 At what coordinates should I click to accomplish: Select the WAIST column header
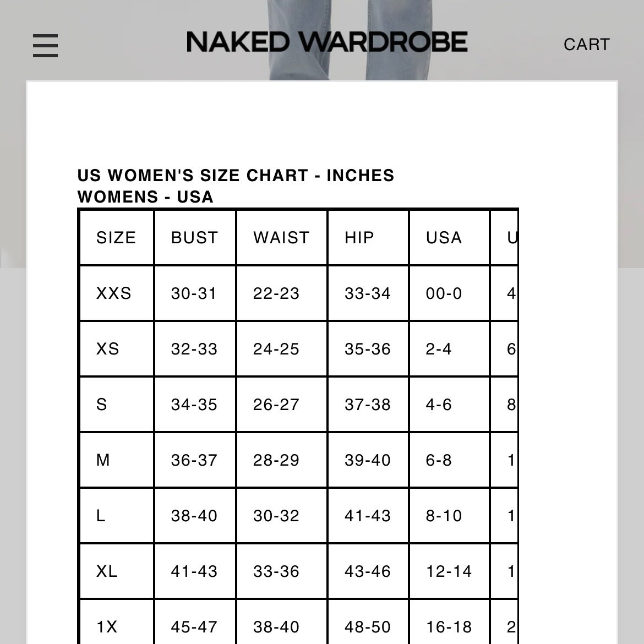pos(282,237)
